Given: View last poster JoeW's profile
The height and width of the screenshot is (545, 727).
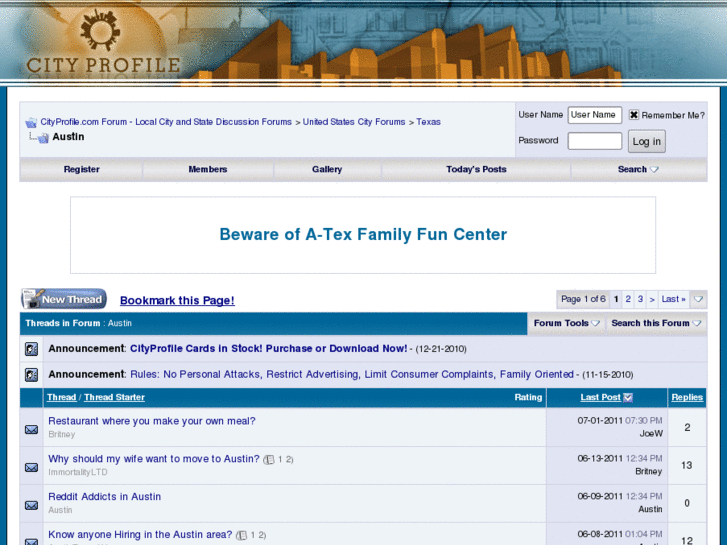Looking at the screenshot, I should click(x=651, y=434).
